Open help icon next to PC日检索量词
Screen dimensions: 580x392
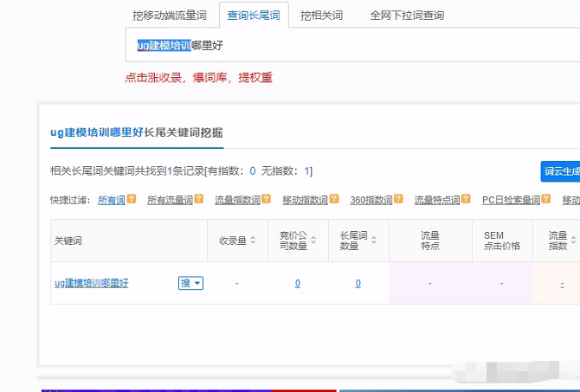point(546,199)
